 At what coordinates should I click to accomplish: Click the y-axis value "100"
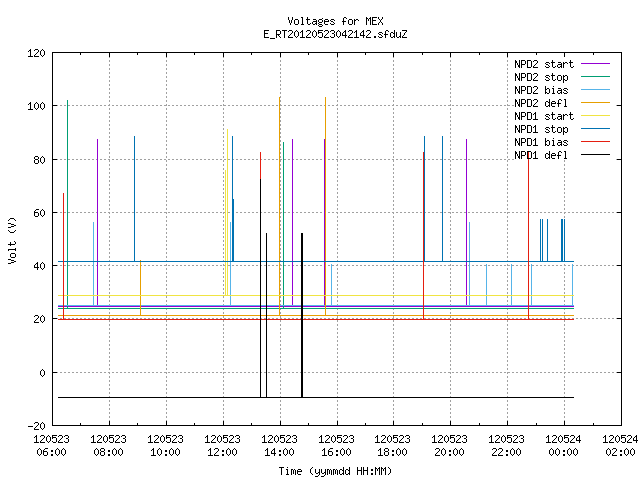pos(36,106)
